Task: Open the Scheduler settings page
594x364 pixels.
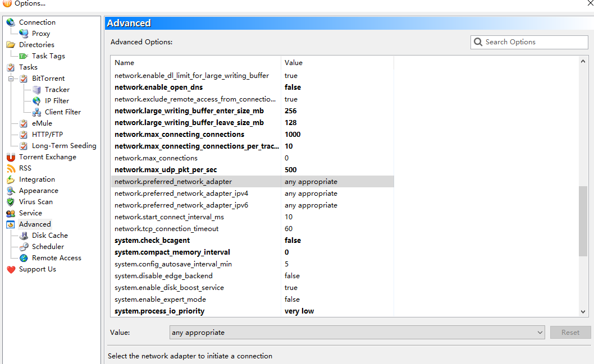Action: click(x=48, y=247)
